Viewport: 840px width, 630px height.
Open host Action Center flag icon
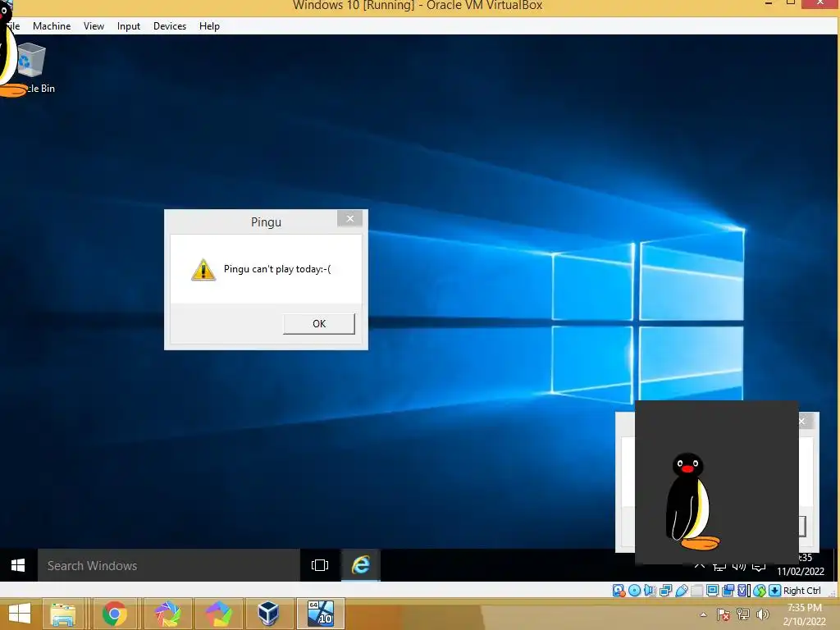(x=724, y=614)
